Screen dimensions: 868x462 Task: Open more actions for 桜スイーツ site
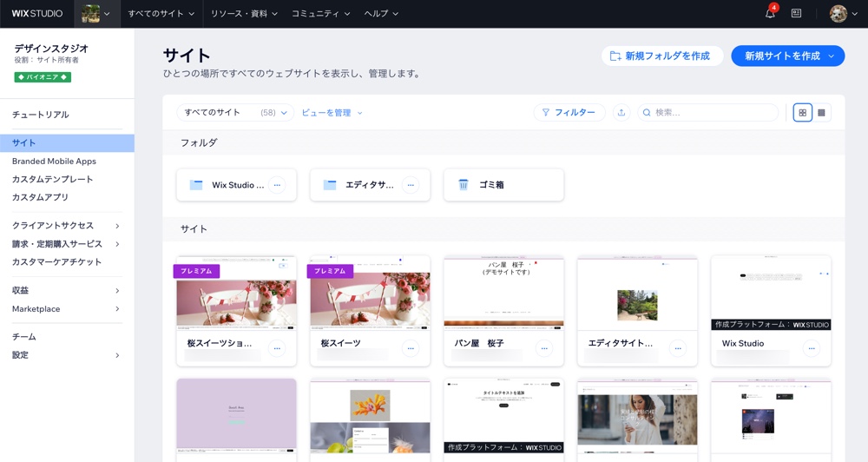pos(411,348)
